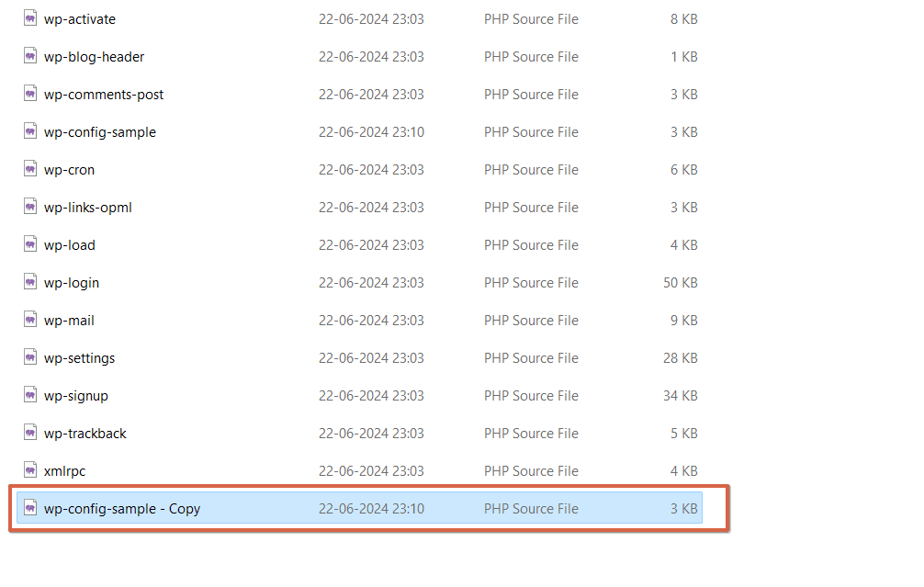
Task: Click the wp-activate PHP file icon
Action: click(x=30, y=18)
